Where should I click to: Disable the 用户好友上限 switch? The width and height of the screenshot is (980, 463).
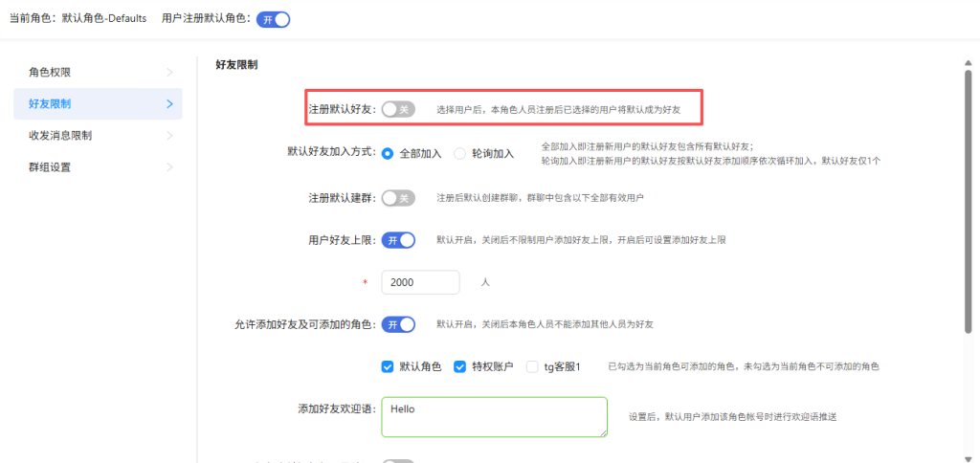[x=398, y=240]
